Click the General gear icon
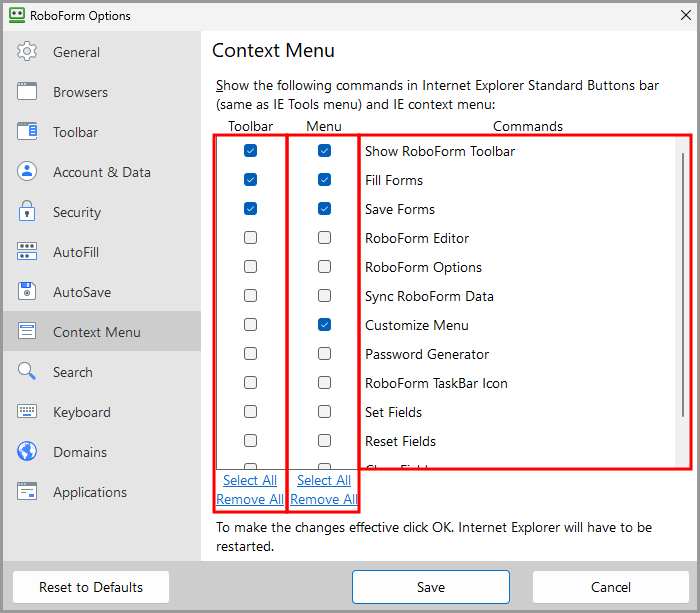 click(x=27, y=51)
